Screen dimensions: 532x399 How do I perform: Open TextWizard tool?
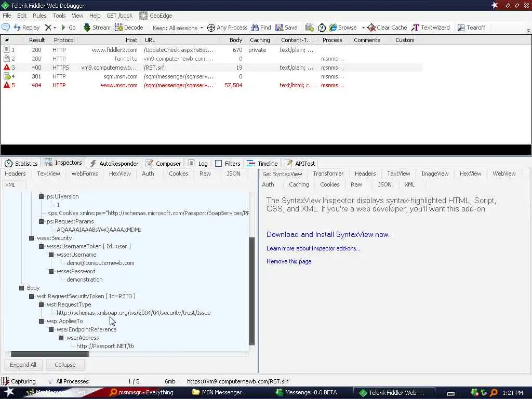[x=431, y=28]
